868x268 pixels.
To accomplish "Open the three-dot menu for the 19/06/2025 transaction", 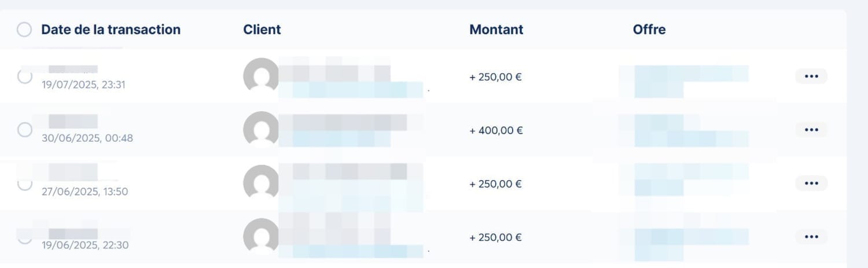I will [811, 237].
